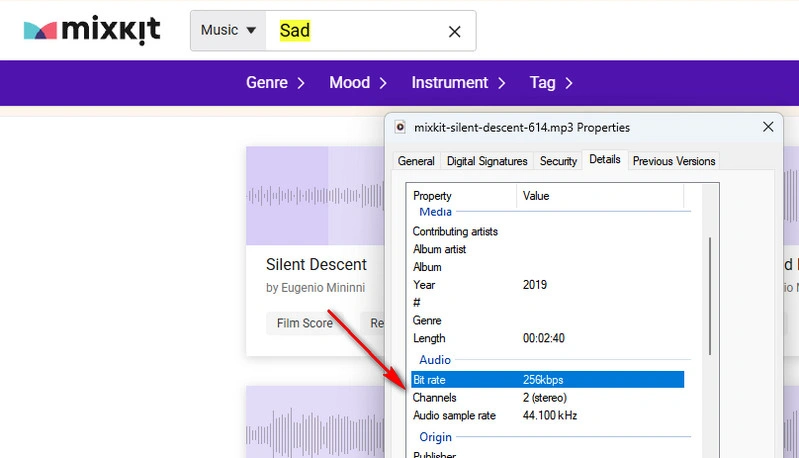Image resolution: width=799 pixels, height=458 pixels.
Task: Expand the Genre menu
Action: tap(276, 83)
